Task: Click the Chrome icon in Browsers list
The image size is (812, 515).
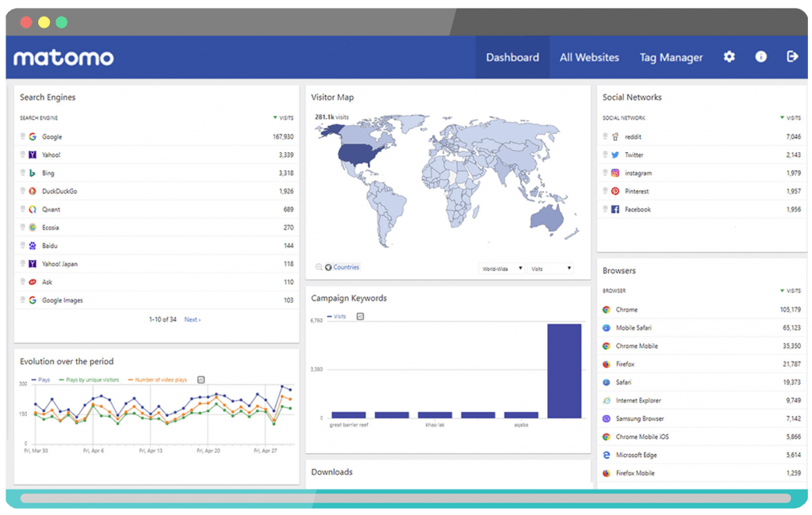Action: pos(607,309)
